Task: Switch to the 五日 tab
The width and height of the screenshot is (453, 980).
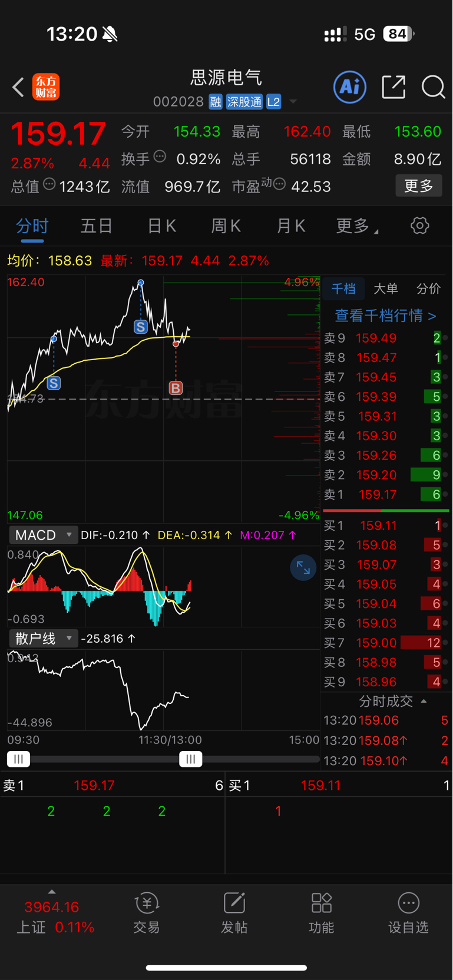Action: pos(97,226)
